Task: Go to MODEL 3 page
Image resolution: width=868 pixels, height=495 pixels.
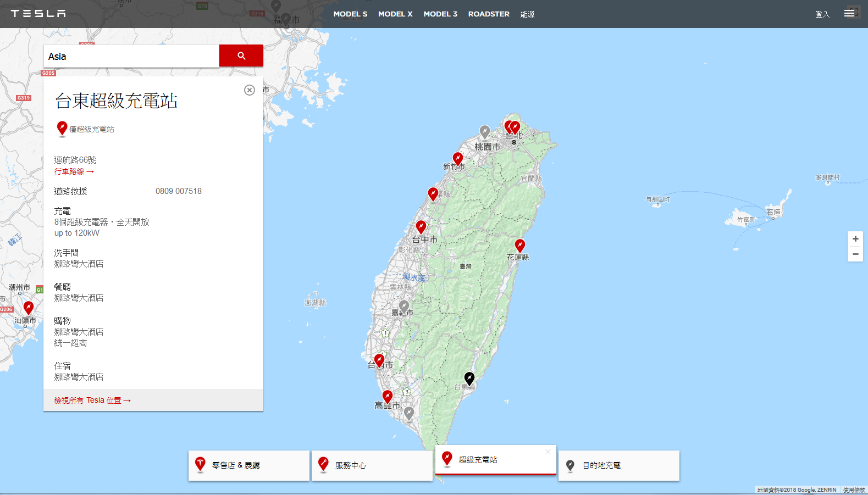Action: click(440, 14)
